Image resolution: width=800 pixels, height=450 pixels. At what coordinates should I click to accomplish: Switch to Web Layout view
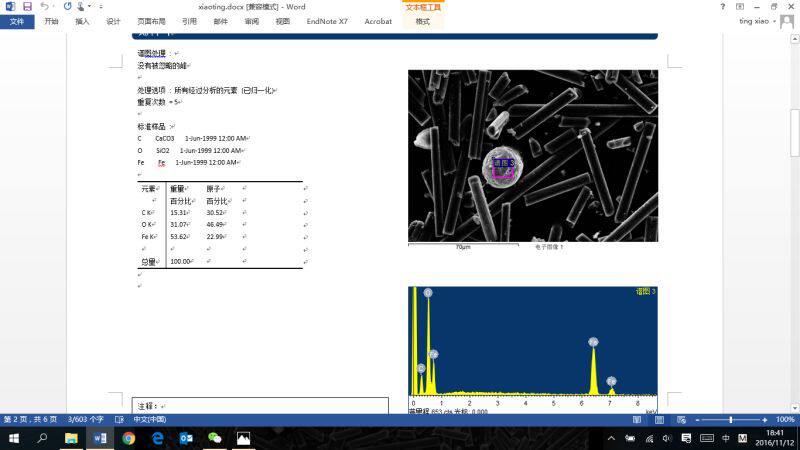[x=681, y=419]
